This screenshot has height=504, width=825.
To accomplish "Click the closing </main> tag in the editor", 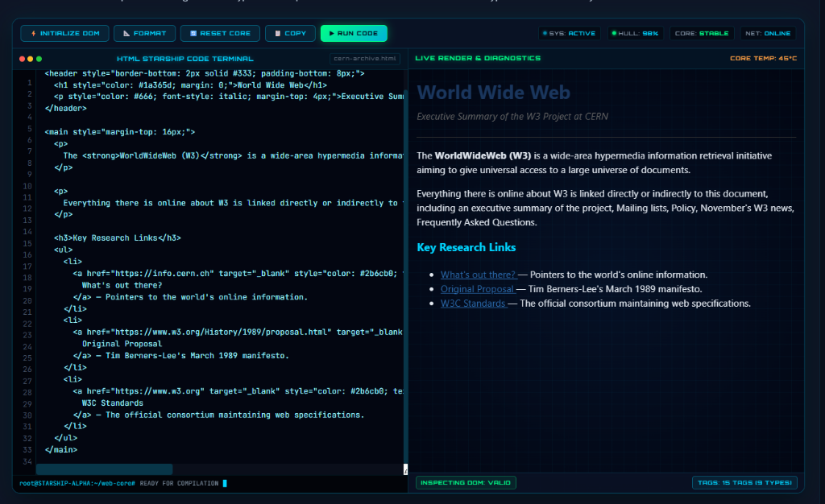I will tap(61, 450).
